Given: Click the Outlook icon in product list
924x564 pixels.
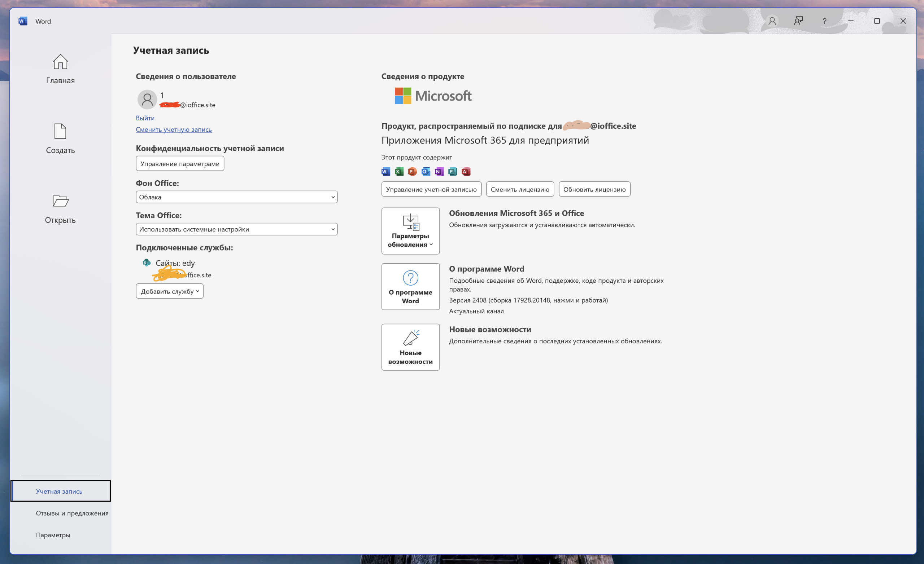Looking at the screenshot, I should coord(426,172).
